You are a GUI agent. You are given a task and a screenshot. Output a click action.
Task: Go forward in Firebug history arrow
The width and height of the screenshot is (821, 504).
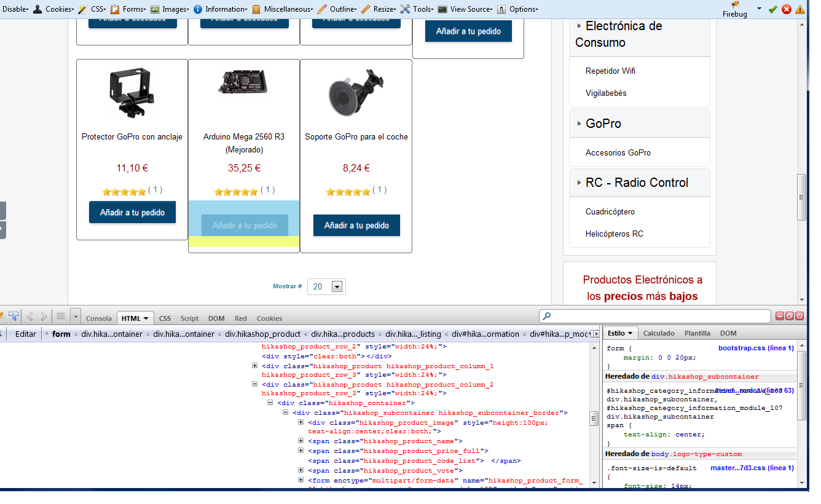coord(44,317)
